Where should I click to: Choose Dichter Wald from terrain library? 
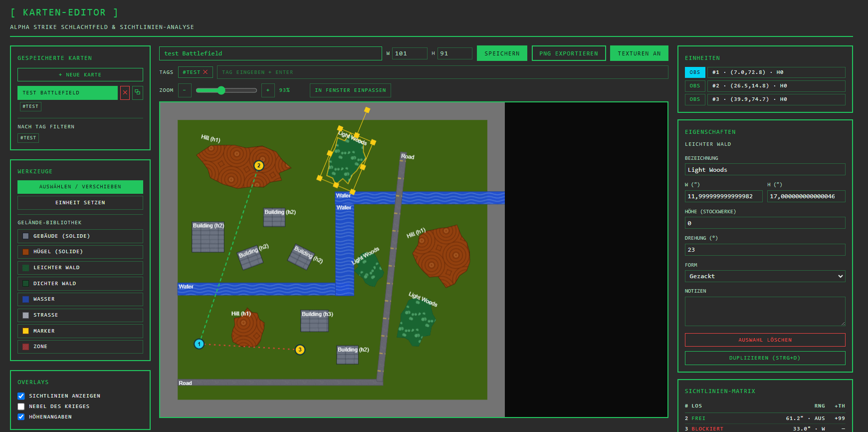point(80,284)
